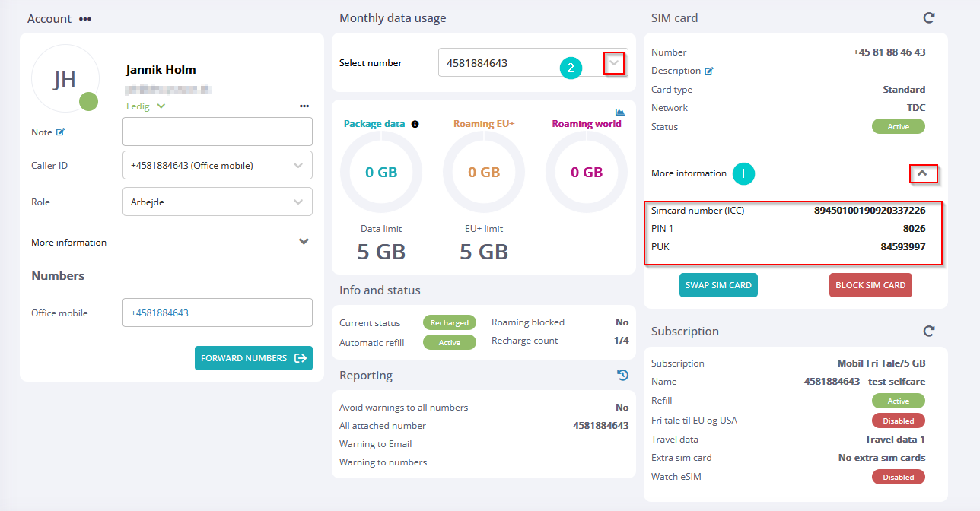Click the JH avatar circle

click(x=65, y=79)
